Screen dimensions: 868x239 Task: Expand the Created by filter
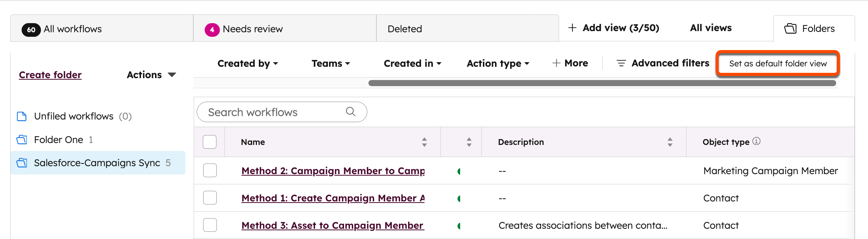pos(248,63)
